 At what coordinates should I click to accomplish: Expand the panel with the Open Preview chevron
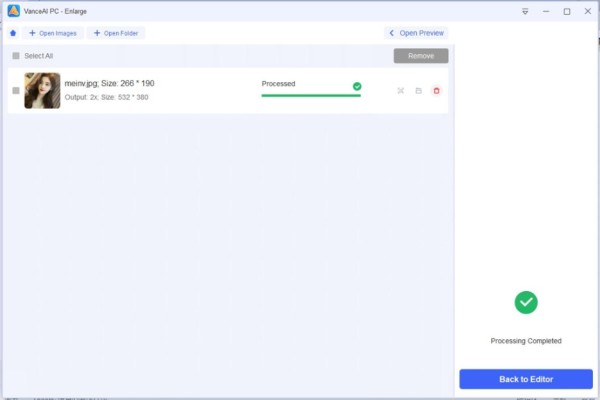(x=391, y=33)
